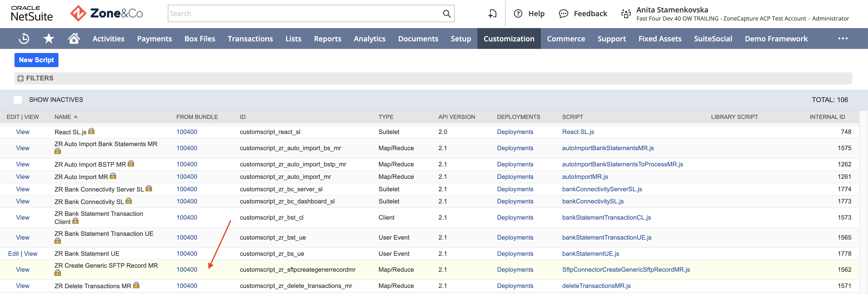This screenshot has height=294, width=868.
Task: Enable the SHOW INACTIVES checkbox
Action: pyautogui.click(x=18, y=100)
